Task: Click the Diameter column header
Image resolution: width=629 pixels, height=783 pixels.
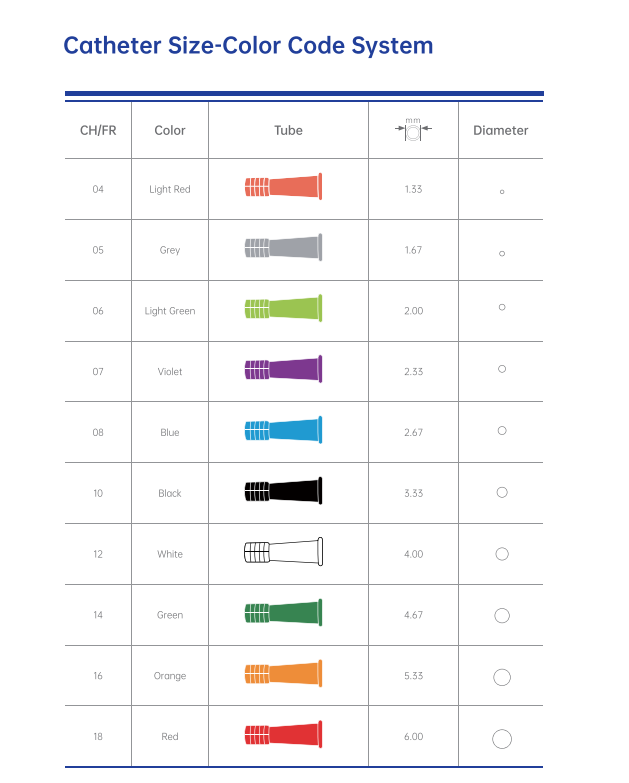Action: (500, 130)
